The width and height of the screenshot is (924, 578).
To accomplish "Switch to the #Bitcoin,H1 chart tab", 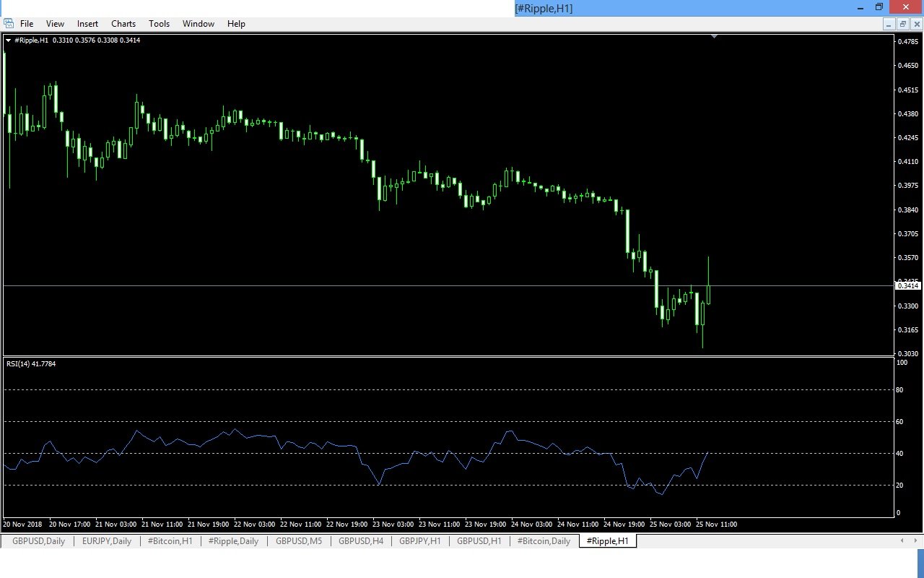I will click(170, 540).
